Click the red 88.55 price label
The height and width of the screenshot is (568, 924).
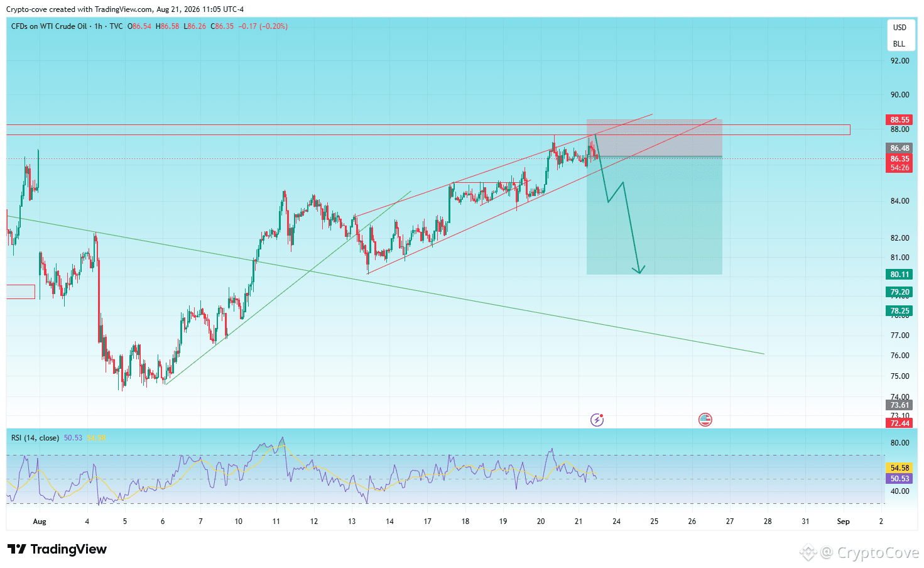tap(900, 120)
